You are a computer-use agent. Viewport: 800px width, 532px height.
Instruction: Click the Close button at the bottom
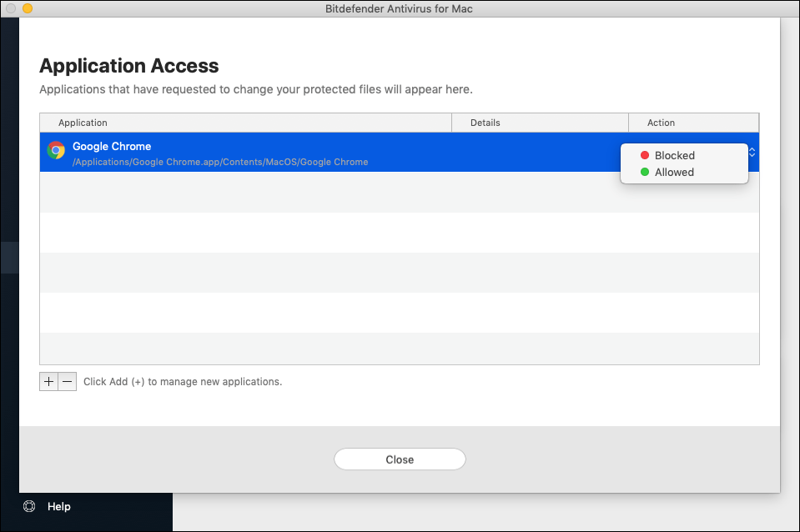click(x=400, y=459)
